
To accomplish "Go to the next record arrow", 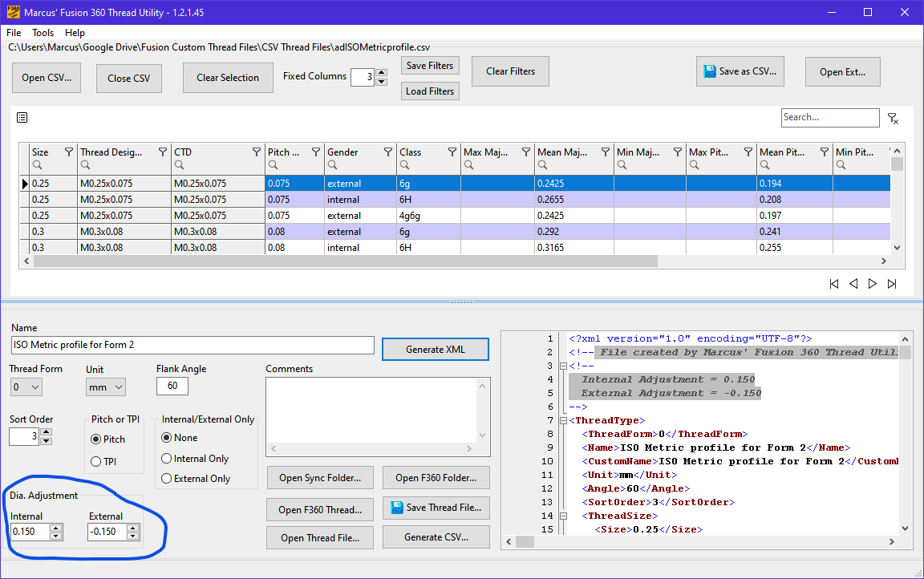I will click(x=873, y=284).
